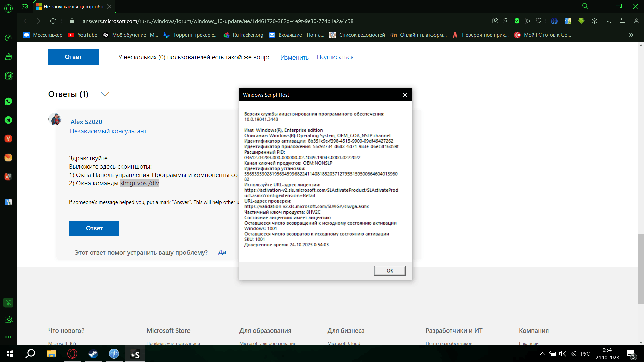The image size is (644, 362).
Task: Click Ответ button under Alex S2020 reply
Action: pos(94,228)
